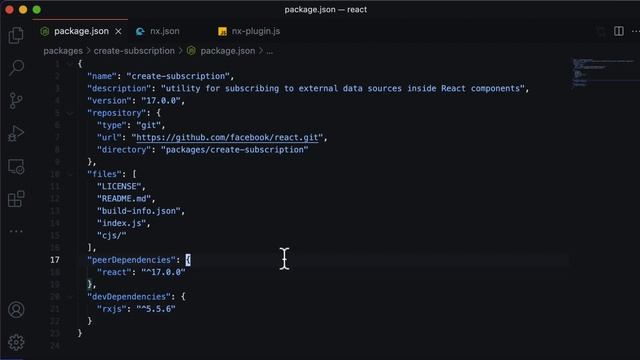
Task: Close the package.json tab
Action: click(x=118, y=31)
